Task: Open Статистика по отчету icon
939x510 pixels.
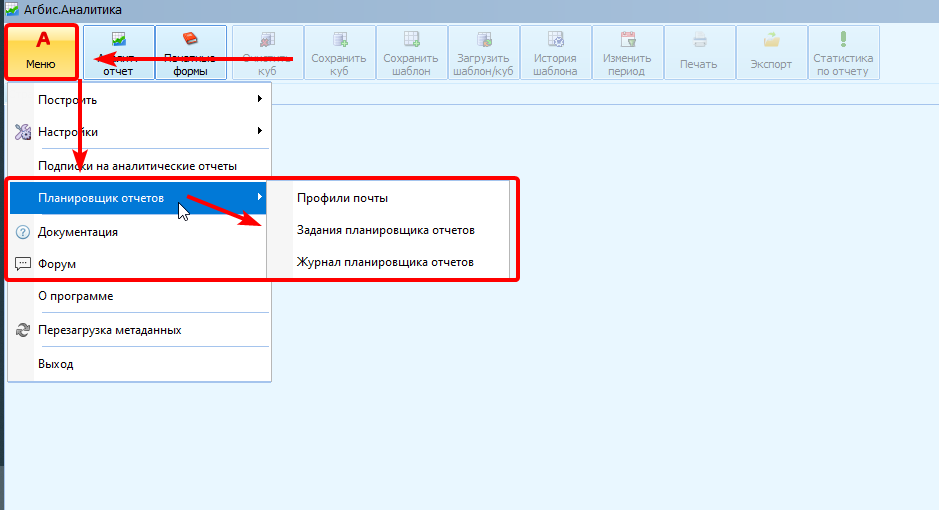Action: (843, 40)
